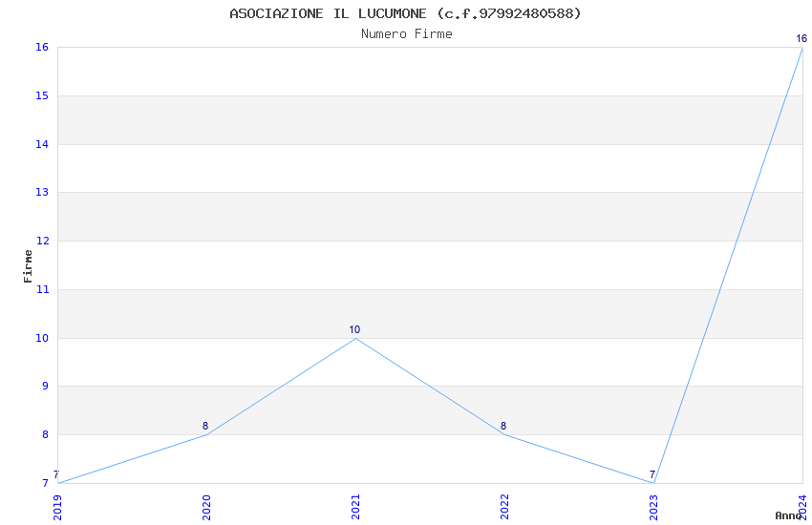Click the x-axis year label 2019
This screenshot has height=525, width=812.
click(57, 507)
